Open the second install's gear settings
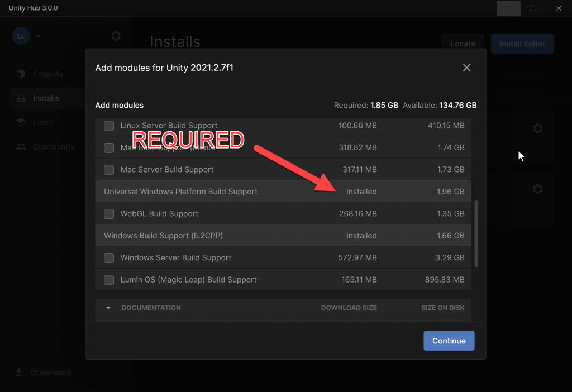The height and width of the screenshot is (392, 572). (x=537, y=189)
